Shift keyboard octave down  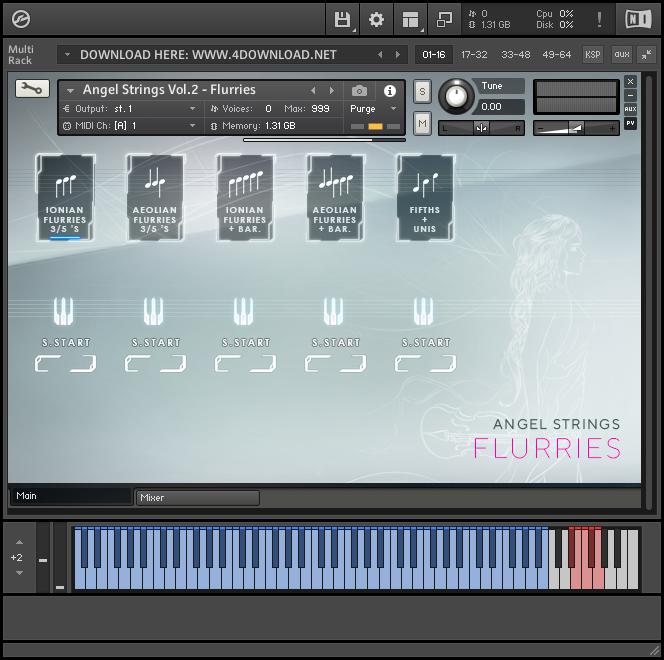click(19, 573)
